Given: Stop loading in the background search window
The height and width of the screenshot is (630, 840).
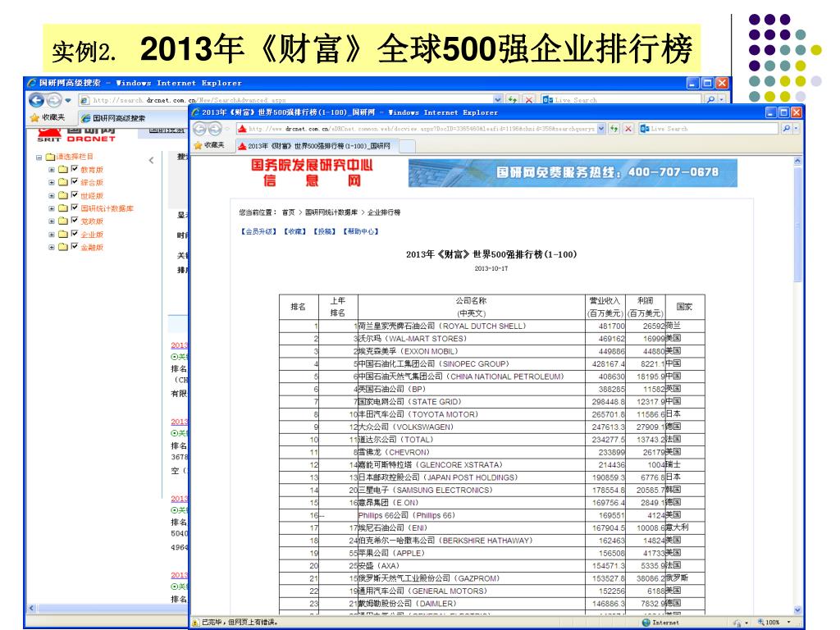Looking at the screenshot, I should (x=529, y=99).
